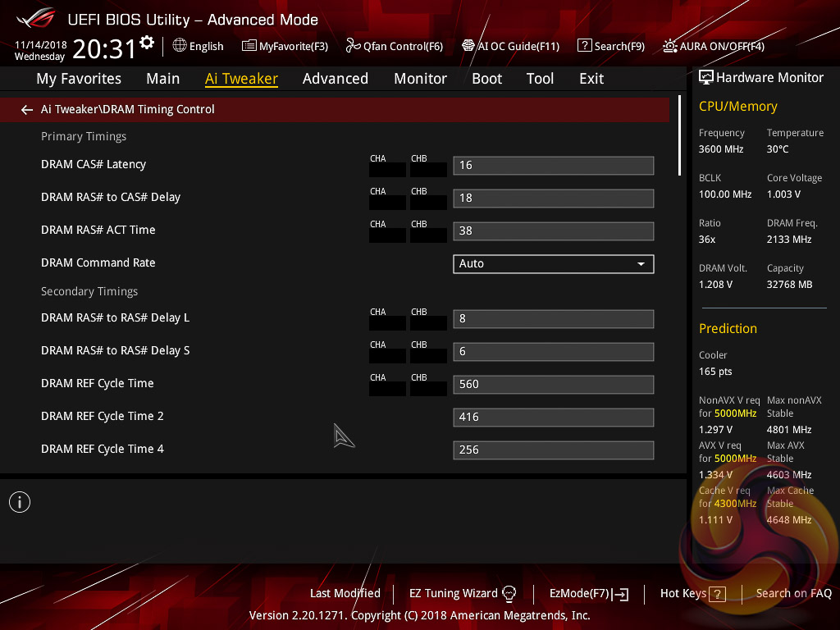This screenshot has height=630, width=840.
Task: Click Last Modified button
Action: click(345, 593)
